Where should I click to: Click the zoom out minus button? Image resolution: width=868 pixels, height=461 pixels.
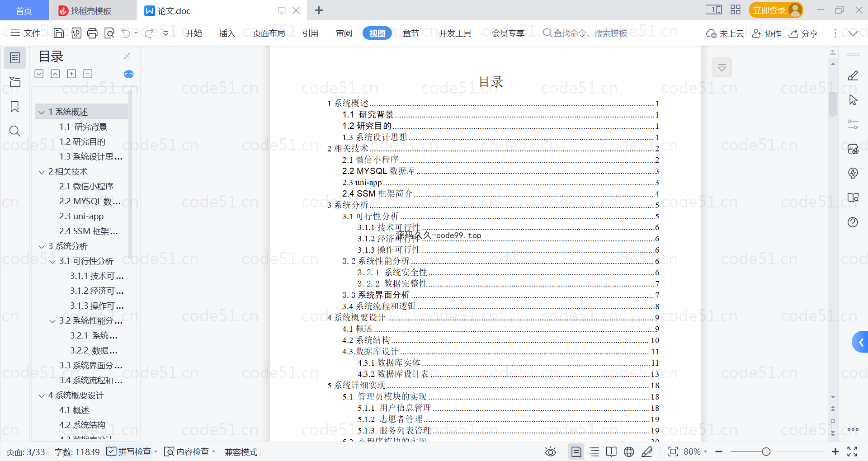point(719,452)
